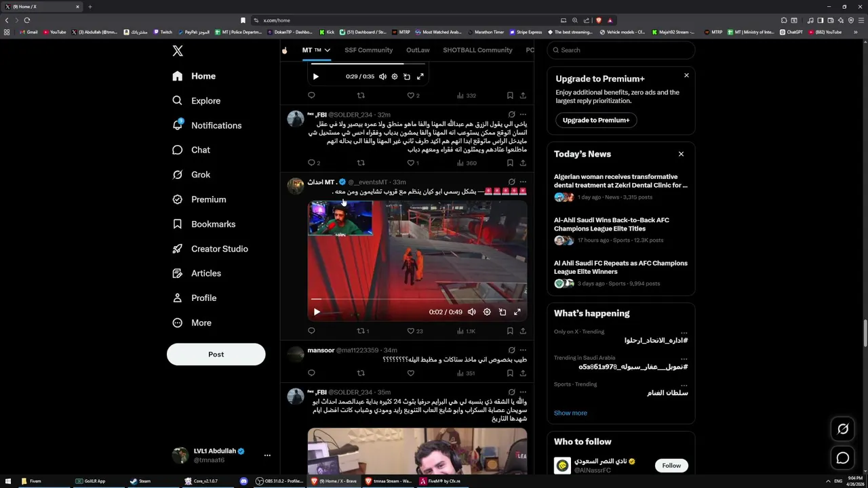Viewport: 868px width, 488px height.
Task: Open more options on SOLDER_234 35m post
Action: pos(523,392)
